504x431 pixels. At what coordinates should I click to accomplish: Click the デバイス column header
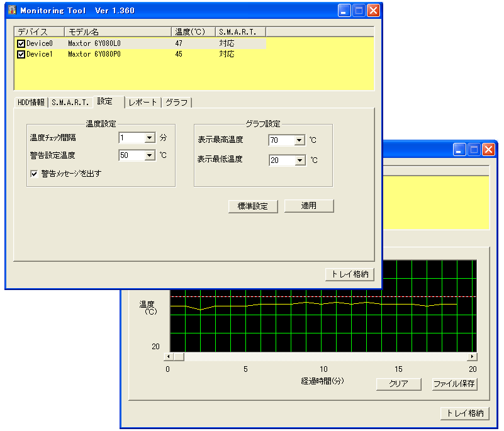coord(39,32)
